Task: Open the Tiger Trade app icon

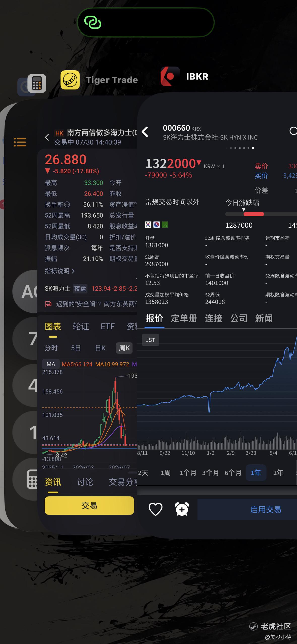Action: [70, 80]
